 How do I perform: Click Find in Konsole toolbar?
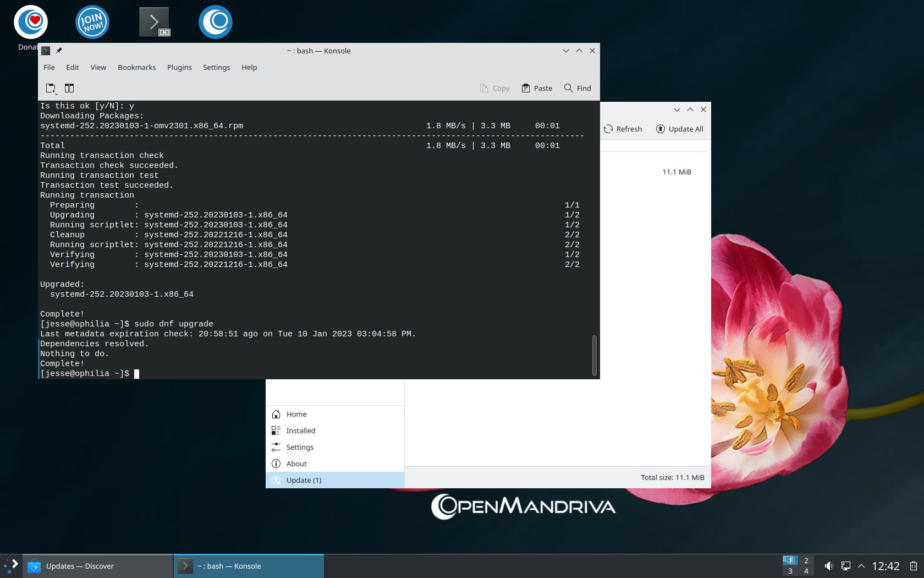click(x=577, y=88)
